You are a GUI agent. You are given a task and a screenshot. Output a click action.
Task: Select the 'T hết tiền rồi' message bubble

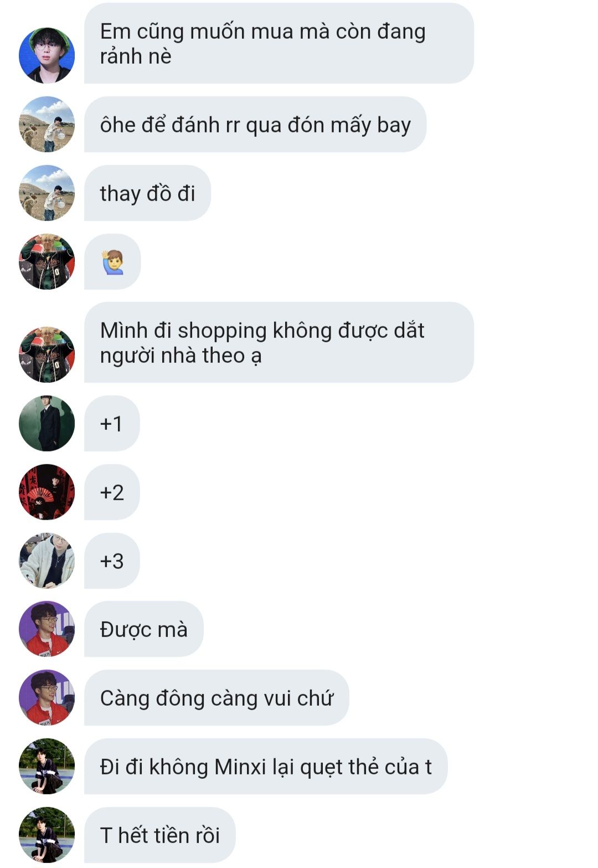point(160,835)
